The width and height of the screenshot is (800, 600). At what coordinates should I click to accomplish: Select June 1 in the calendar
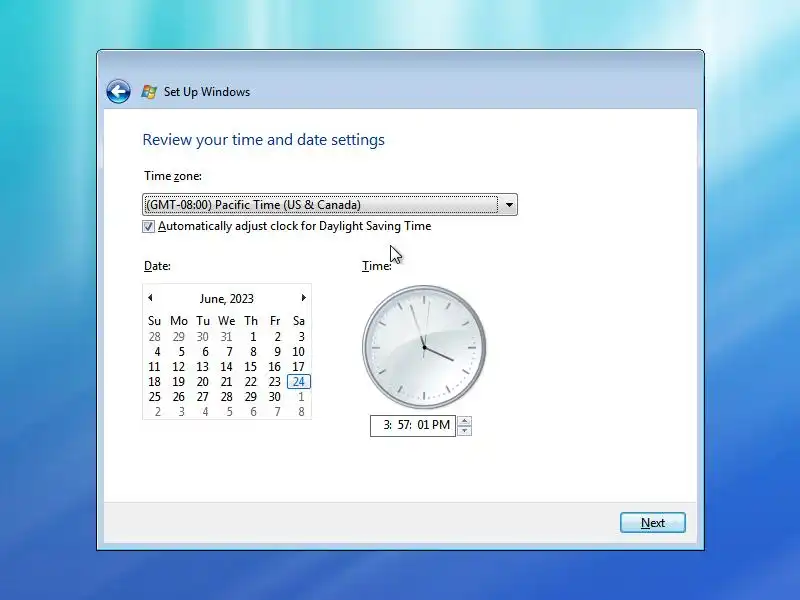point(253,337)
